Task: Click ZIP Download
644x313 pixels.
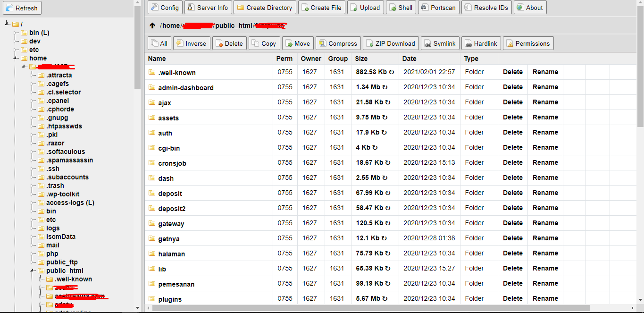Action: point(391,43)
